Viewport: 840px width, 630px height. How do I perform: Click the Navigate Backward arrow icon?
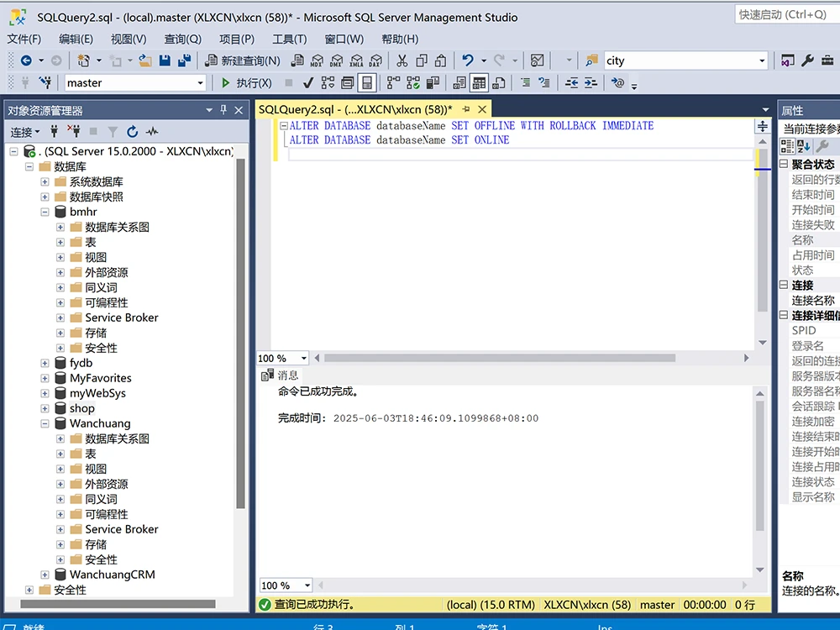(26, 60)
